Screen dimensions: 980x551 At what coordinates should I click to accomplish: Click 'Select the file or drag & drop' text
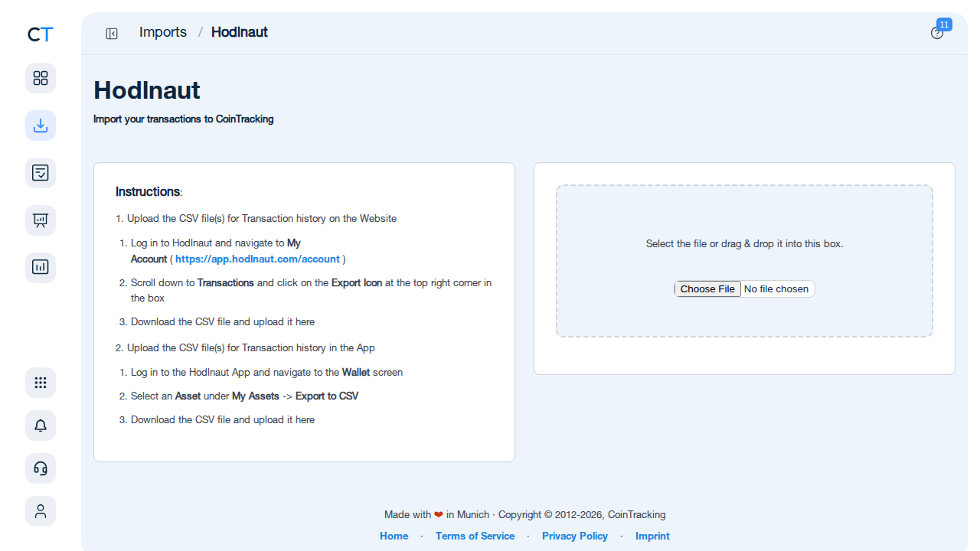pos(744,243)
